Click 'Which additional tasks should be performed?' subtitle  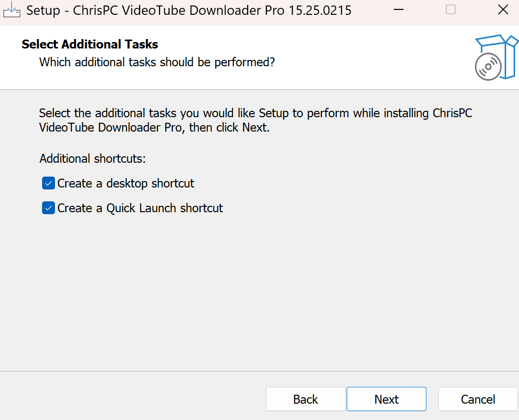pyautogui.click(x=156, y=62)
